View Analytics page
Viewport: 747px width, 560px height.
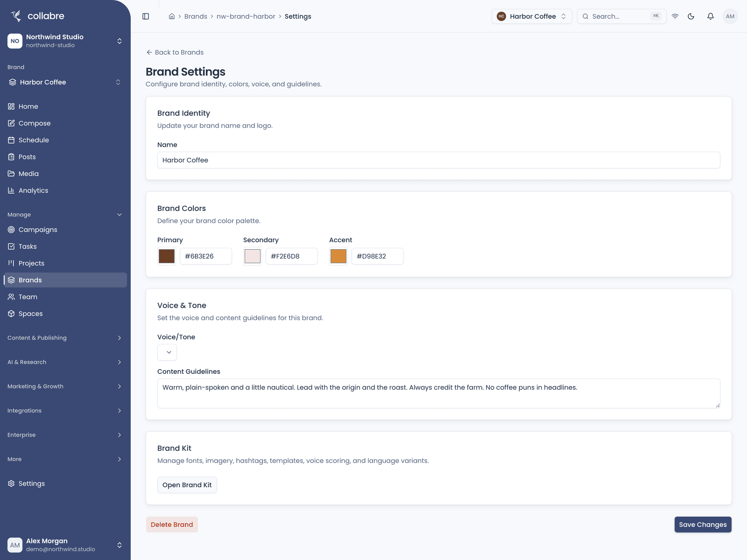pyautogui.click(x=65, y=190)
